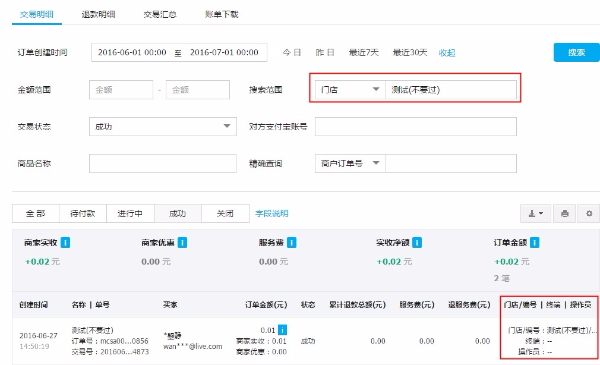Click the 状态 column header
The image size is (600, 365).
coord(308,305)
